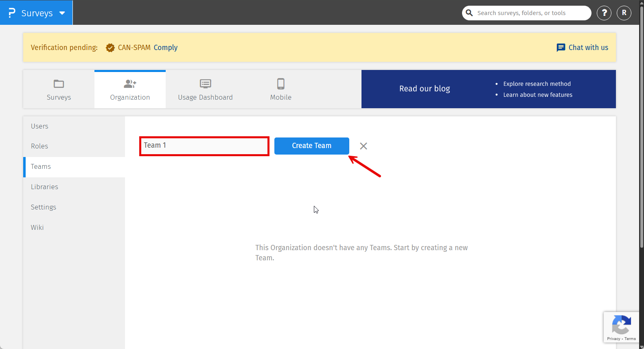This screenshot has width=644, height=349.
Task: Click the team name input field
Action: tap(204, 146)
